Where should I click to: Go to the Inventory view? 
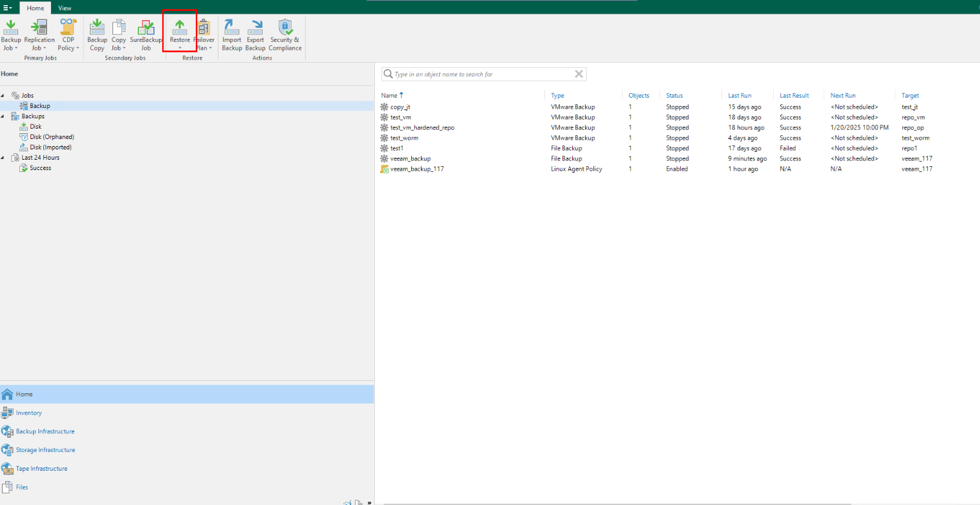[x=28, y=413]
